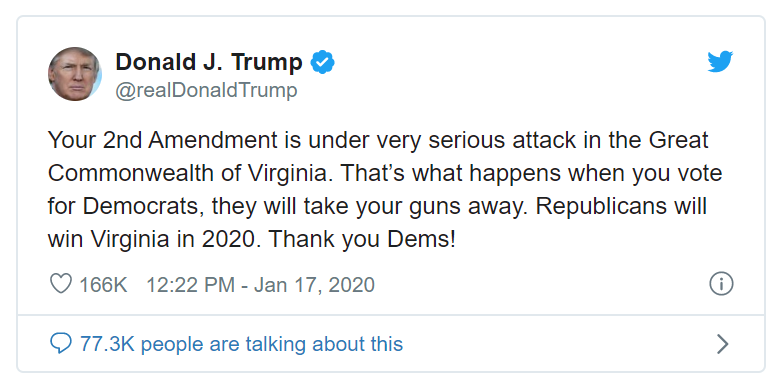The width and height of the screenshot is (778, 379).
Task: Click the Jan 17, 2020 date text
Action: (314, 285)
